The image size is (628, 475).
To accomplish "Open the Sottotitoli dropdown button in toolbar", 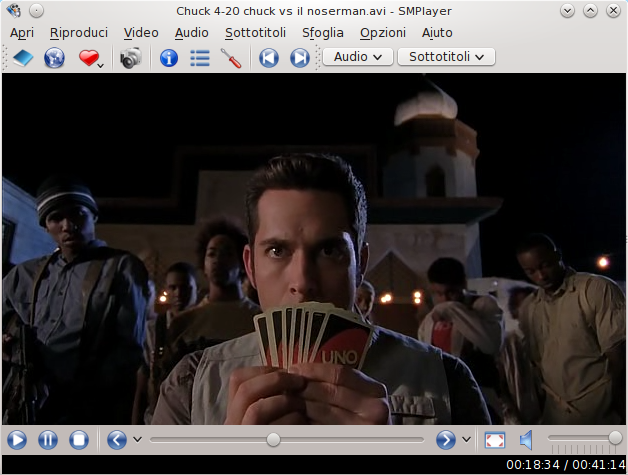I will [x=447, y=57].
